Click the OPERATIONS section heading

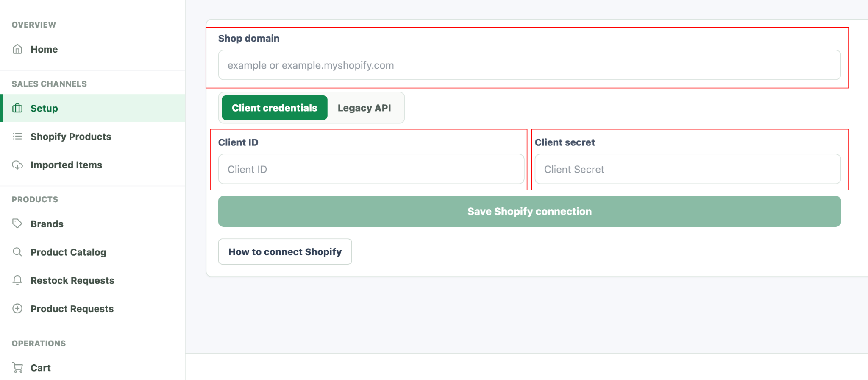pyautogui.click(x=39, y=343)
